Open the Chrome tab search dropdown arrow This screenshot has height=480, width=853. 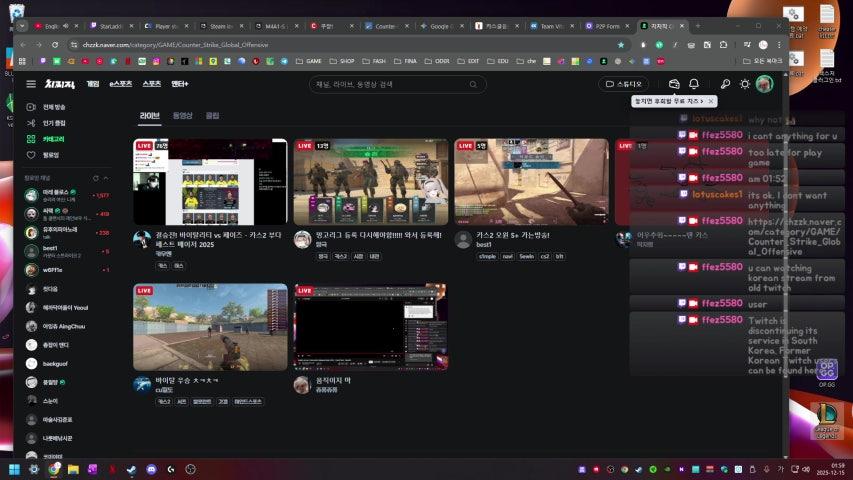[x=22, y=26]
